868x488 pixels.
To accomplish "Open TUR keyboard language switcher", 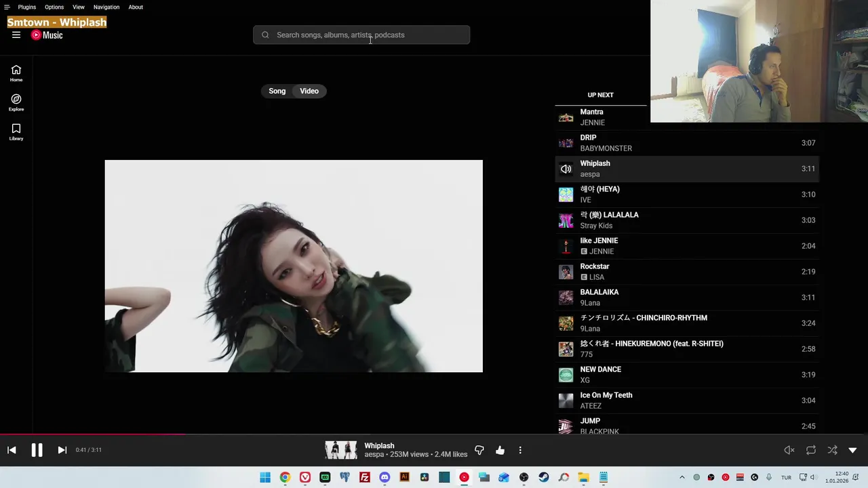I will click(787, 477).
